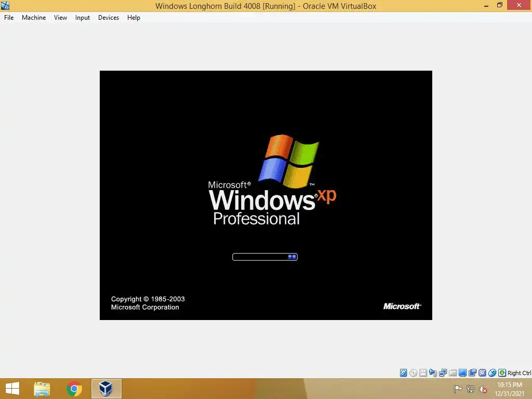Open the View menu
Image resolution: width=532 pixels, height=399 pixels.
coord(60,18)
